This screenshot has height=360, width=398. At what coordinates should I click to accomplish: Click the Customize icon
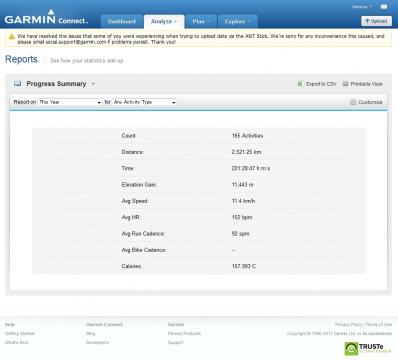[x=353, y=102]
